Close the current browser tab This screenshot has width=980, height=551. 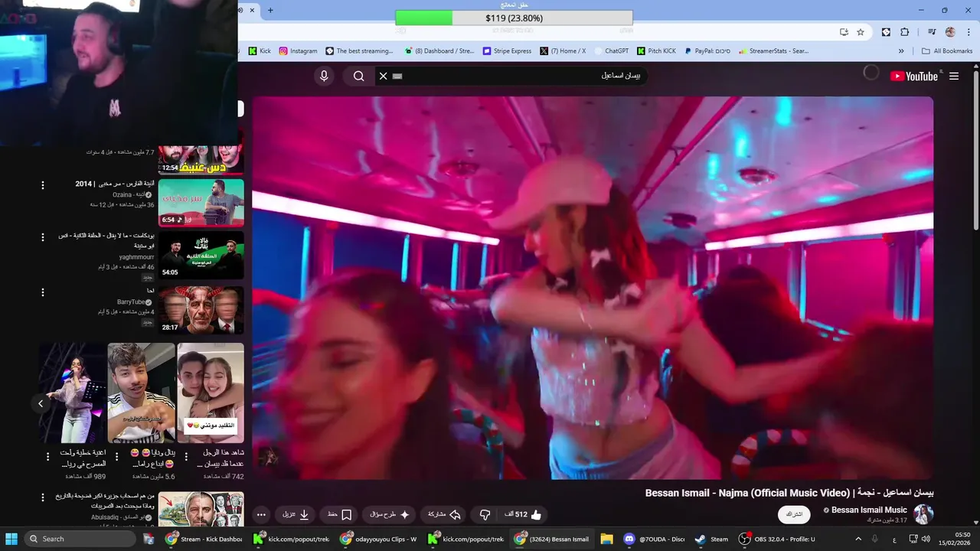pyautogui.click(x=252, y=10)
